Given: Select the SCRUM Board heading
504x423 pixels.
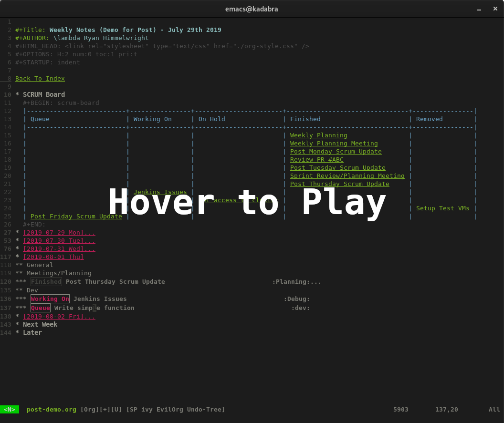Looking at the screenshot, I should click(43, 94).
